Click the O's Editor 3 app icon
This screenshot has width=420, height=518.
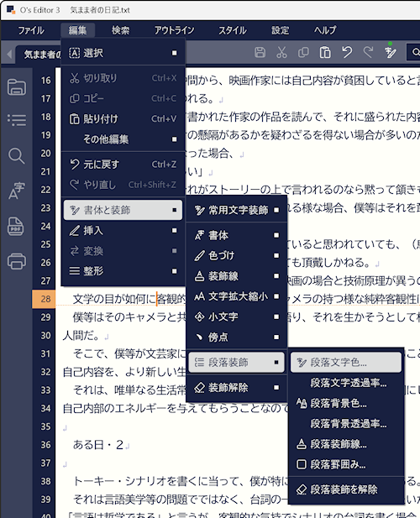click(11, 9)
